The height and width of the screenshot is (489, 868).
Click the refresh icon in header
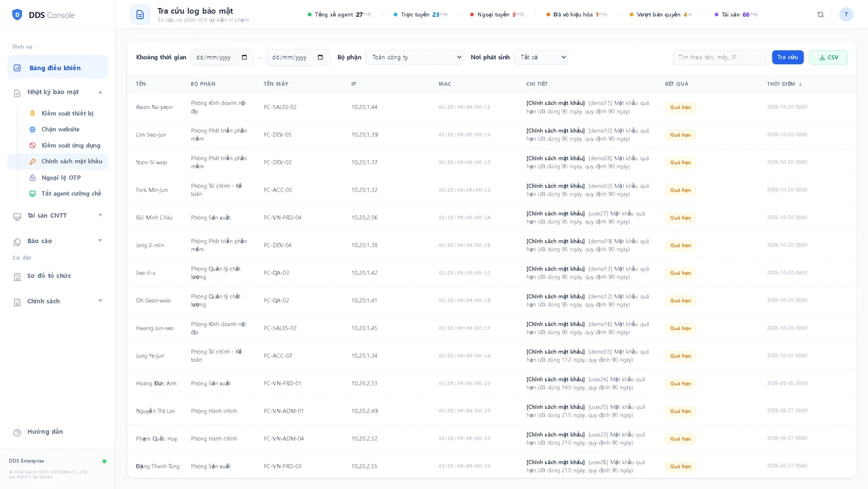820,14
